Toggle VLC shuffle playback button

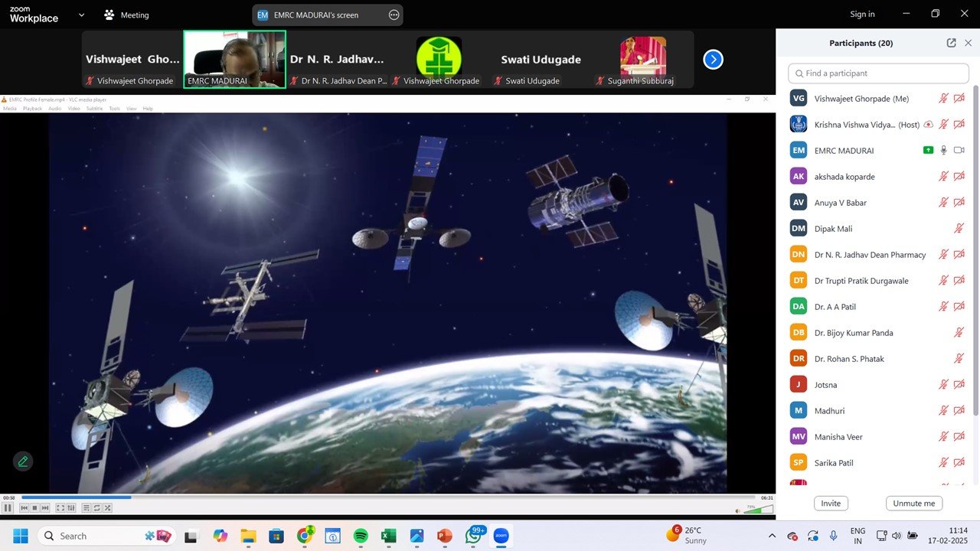tap(108, 508)
